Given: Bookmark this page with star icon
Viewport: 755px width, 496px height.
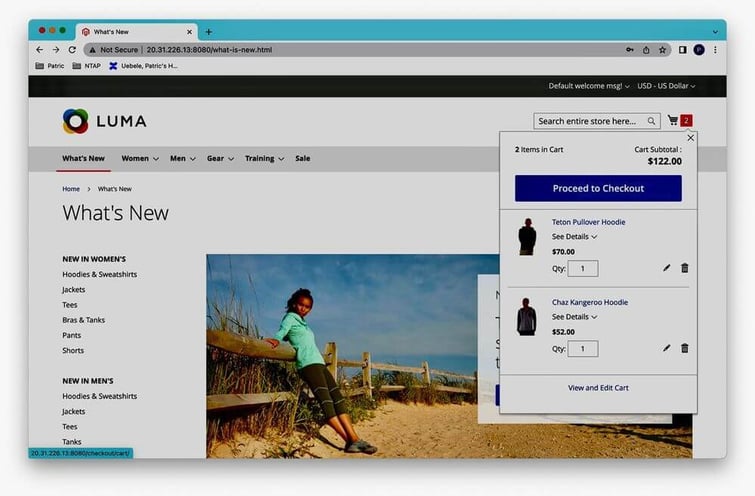Looking at the screenshot, I should [662, 50].
